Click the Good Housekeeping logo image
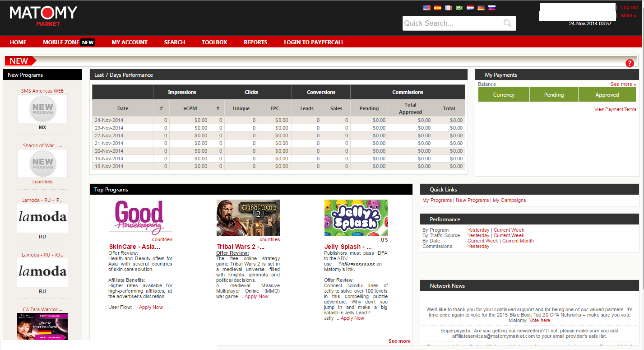Image resolution: width=644 pixels, height=350 pixels. 140,218
